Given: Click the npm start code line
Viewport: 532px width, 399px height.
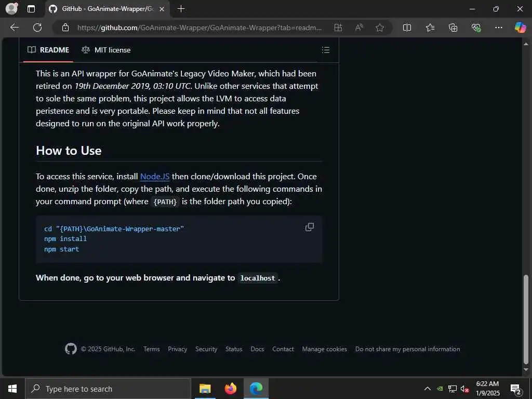Looking at the screenshot, I should click(x=61, y=249).
